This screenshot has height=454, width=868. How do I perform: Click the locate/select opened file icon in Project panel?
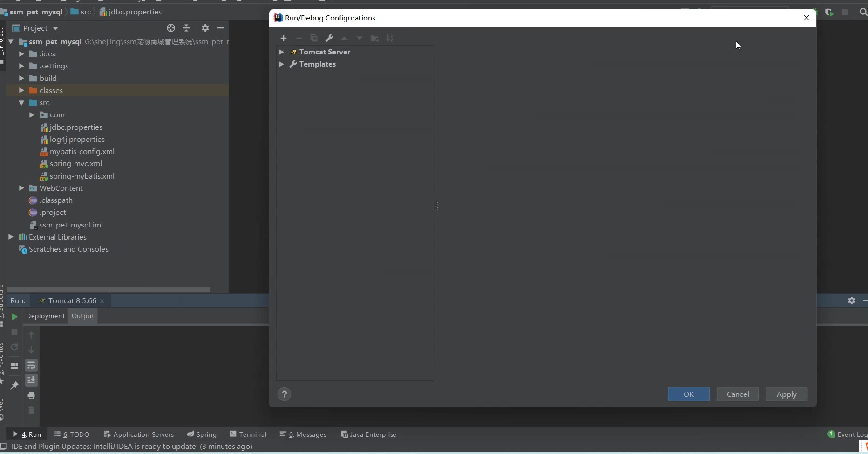click(x=171, y=28)
